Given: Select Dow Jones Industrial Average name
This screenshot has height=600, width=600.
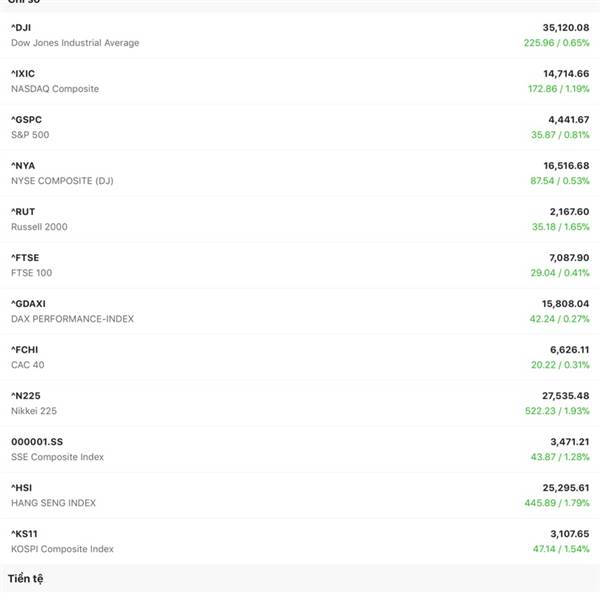Looking at the screenshot, I should point(75,43).
